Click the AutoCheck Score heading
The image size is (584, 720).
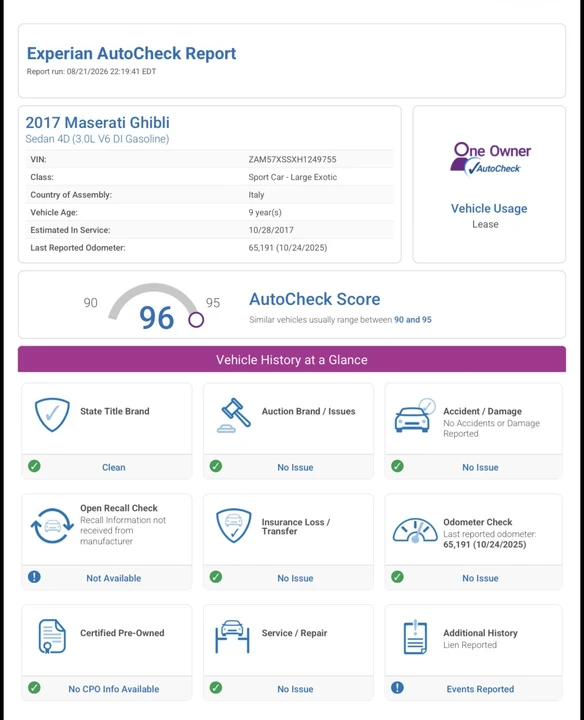[314, 299]
